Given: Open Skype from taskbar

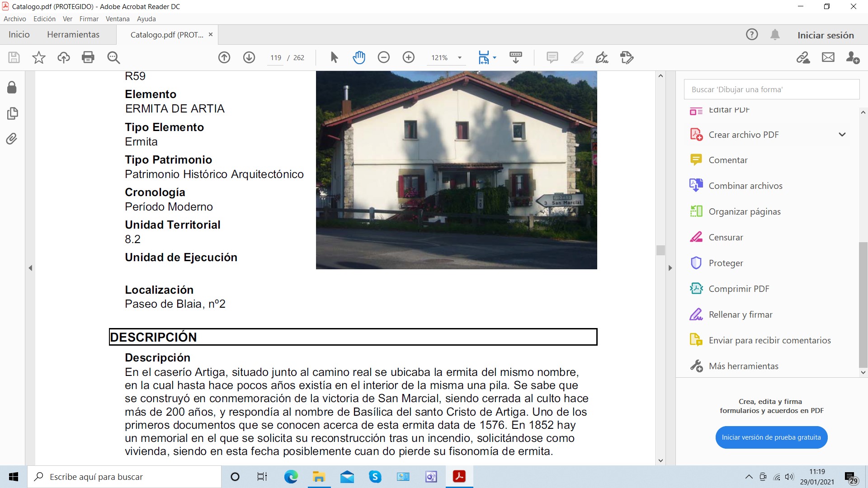Looking at the screenshot, I should pos(375,477).
